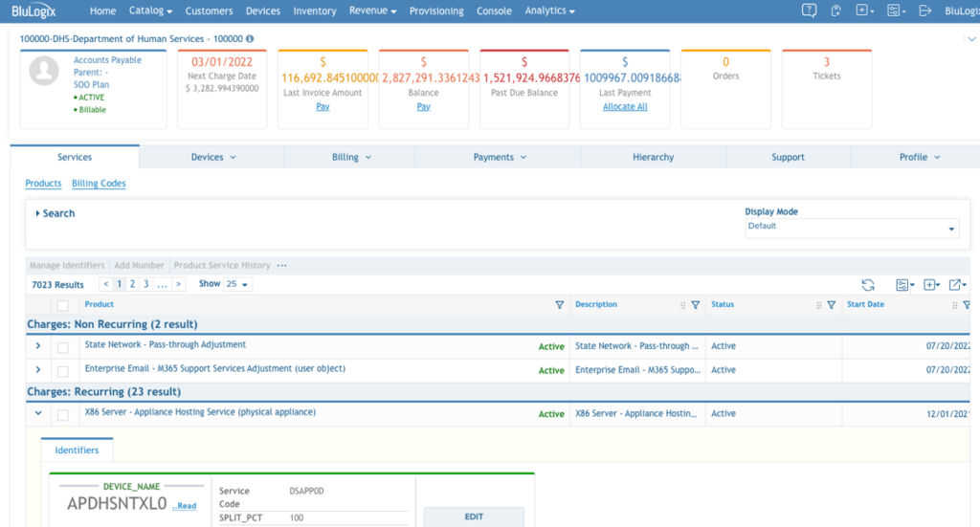Open the grid layout settings icon

(904, 285)
